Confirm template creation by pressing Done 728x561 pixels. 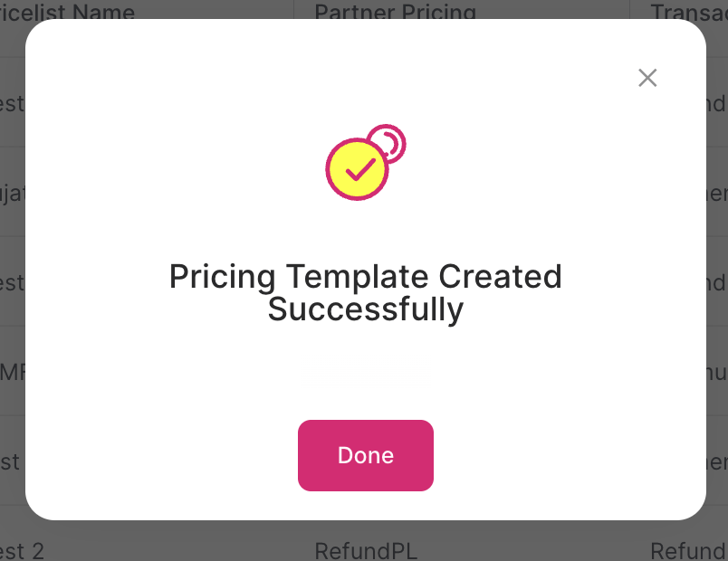coord(365,455)
